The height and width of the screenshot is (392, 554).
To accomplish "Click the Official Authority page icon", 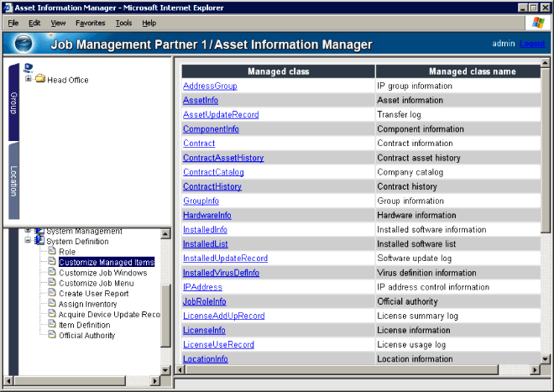I will click(x=51, y=335).
